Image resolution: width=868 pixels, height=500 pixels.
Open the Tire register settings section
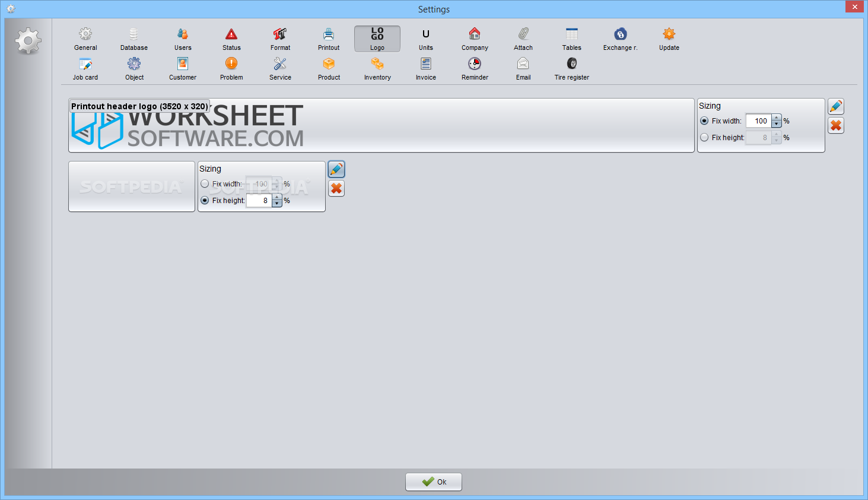coord(572,69)
